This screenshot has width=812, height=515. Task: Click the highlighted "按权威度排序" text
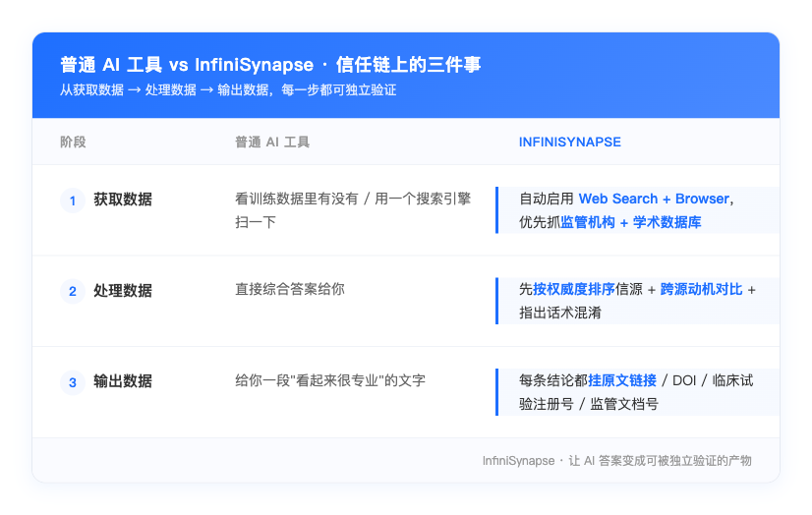pyautogui.click(x=574, y=289)
